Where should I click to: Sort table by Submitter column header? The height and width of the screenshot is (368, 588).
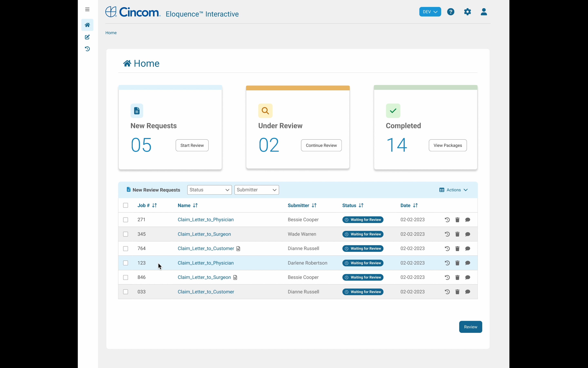[x=302, y=205]
